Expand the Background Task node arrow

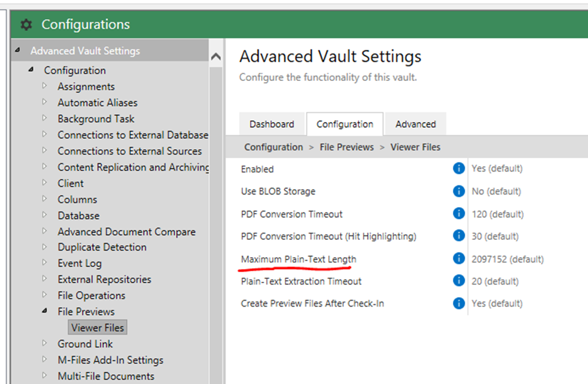point(45,118)
